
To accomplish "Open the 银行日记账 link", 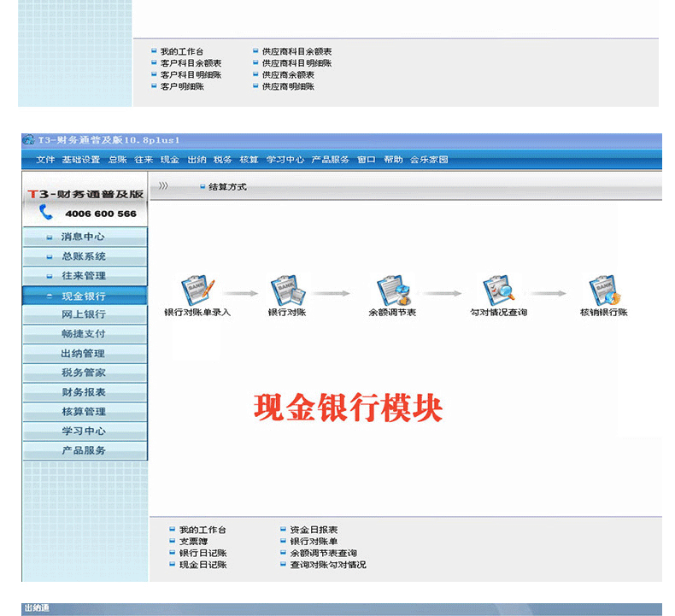I will point(202,553).
